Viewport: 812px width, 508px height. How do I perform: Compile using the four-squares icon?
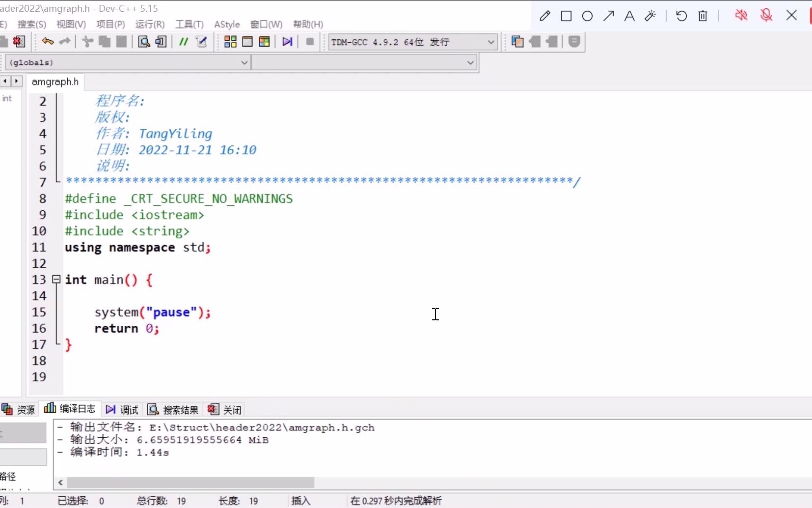click(230, 42)
